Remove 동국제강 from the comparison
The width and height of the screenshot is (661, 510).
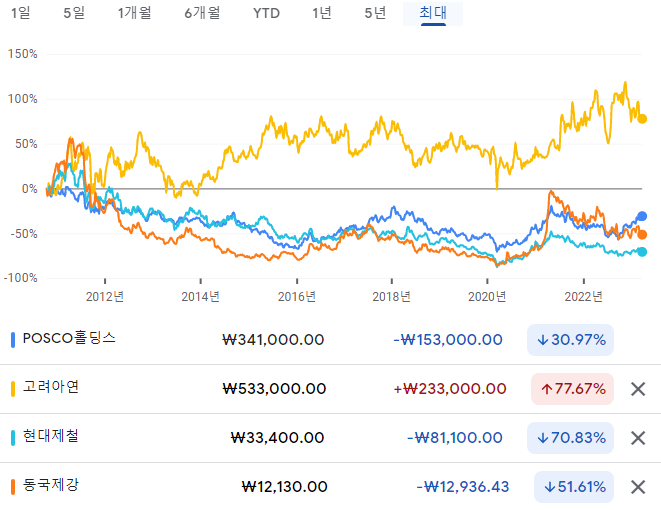click(638, 487)
